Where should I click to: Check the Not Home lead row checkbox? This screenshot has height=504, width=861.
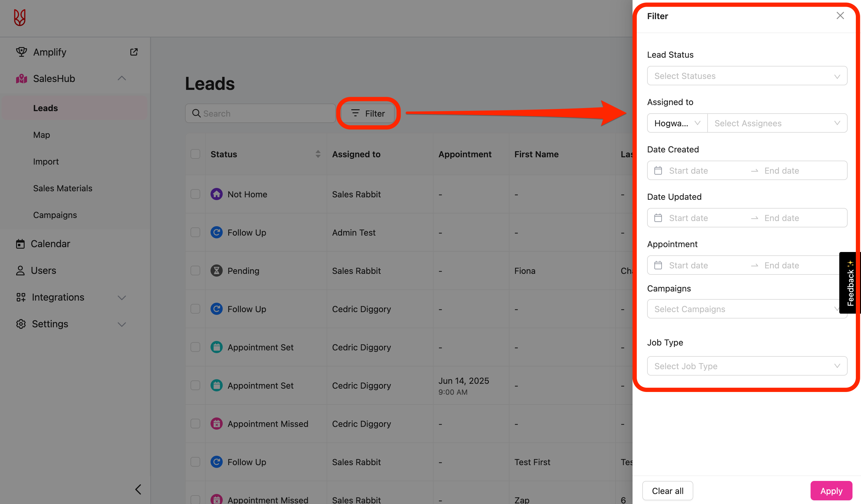[195, 194]
